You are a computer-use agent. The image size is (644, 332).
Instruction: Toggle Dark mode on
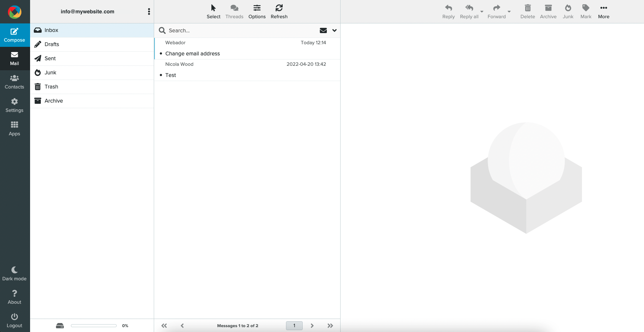(x=14, y=274)
